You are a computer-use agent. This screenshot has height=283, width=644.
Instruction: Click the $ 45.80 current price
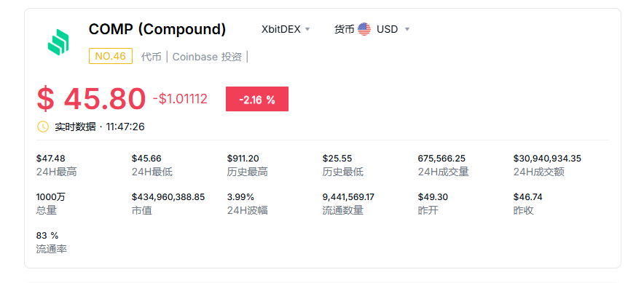click(91, 99)
